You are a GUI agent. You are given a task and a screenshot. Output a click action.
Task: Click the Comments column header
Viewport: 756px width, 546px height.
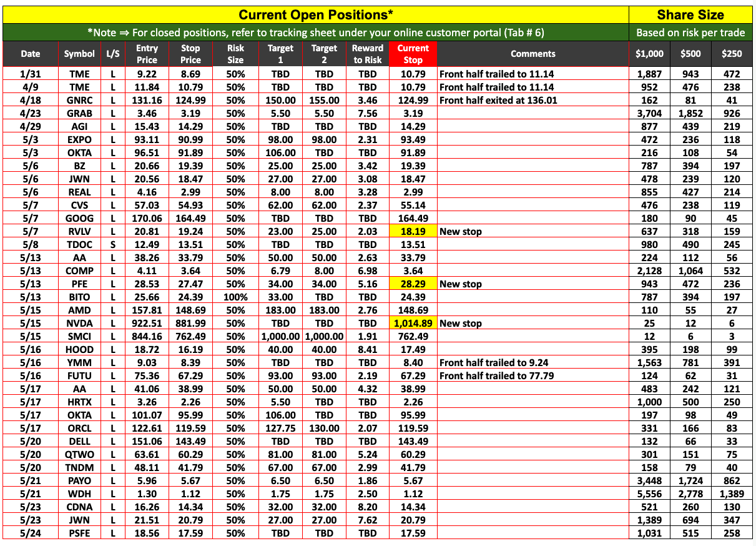pyautogui.click(x=533, y=54)
